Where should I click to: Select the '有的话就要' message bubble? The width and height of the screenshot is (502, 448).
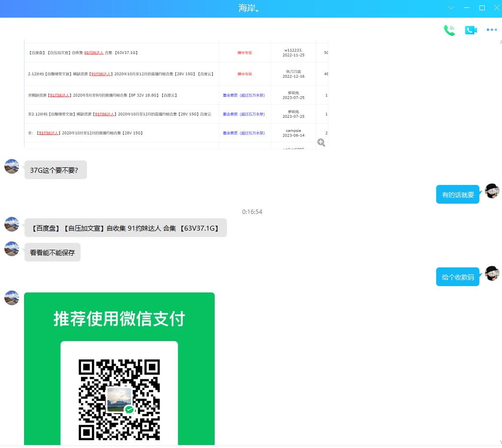click(457, 195)
